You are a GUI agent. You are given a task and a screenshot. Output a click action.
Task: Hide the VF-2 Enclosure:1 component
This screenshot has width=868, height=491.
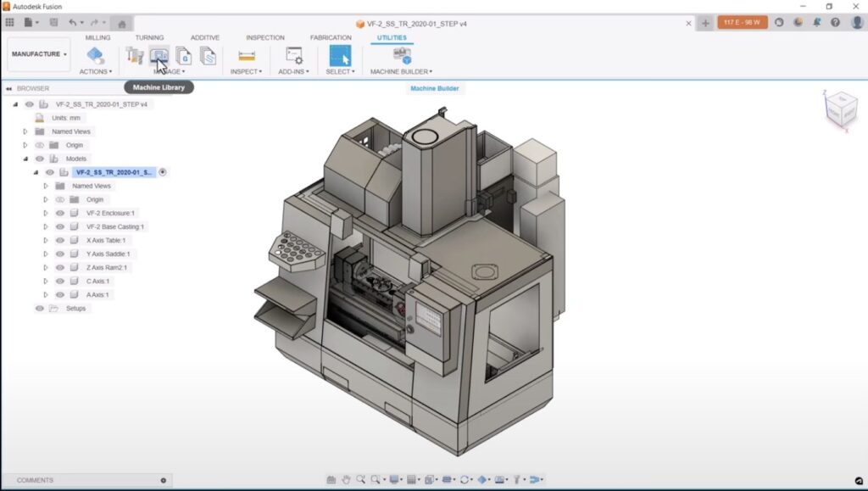(x=60, y=213)
